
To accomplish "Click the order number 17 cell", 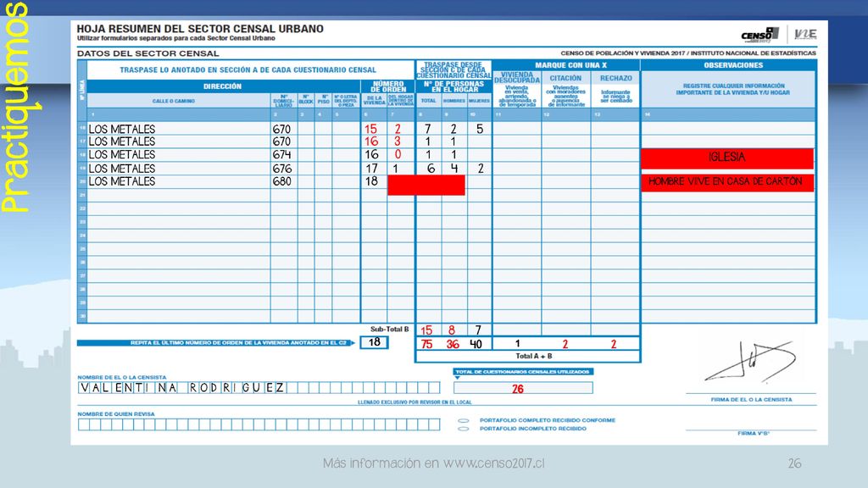I will coord(371,169).
